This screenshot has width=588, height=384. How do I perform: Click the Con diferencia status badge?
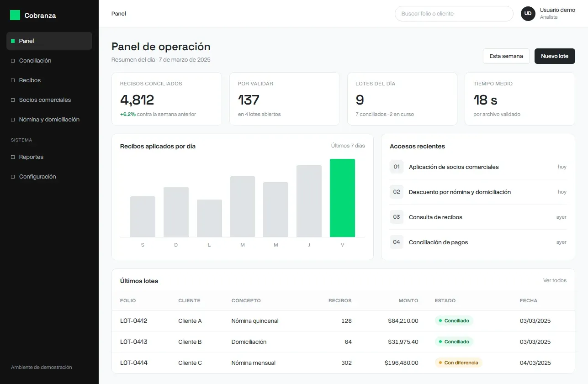click(x=459, y=363)
